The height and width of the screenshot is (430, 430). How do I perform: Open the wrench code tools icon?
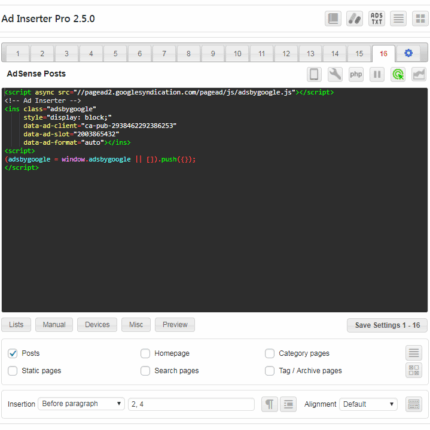(x=335, y=74)
